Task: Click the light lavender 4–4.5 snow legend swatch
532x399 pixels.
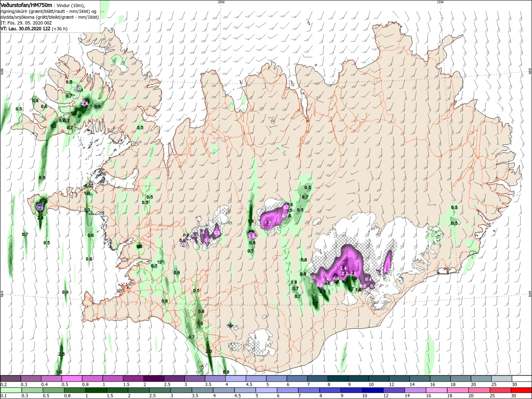Action: click(235, 379)
